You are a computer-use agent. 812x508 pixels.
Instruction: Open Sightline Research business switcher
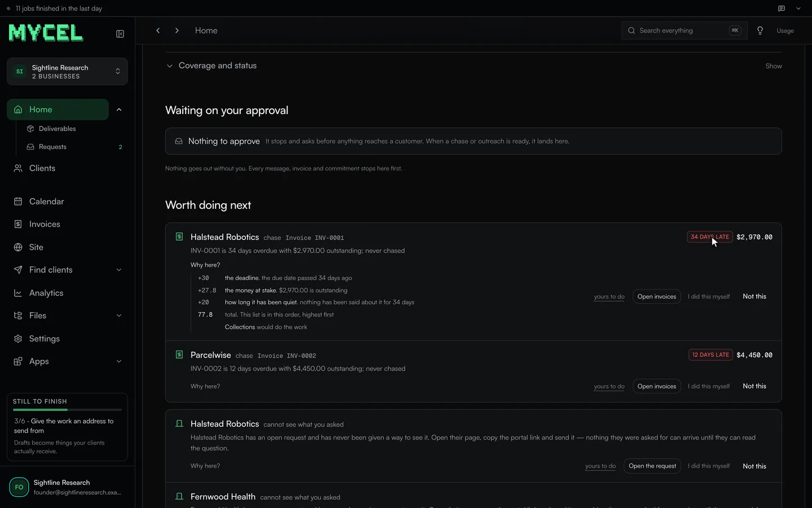pos(67,72)
